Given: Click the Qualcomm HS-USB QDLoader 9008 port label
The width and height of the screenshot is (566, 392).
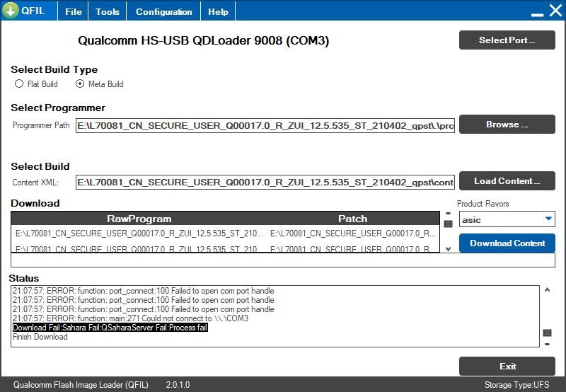Looking at the screenshot, I should pos(203,40).
